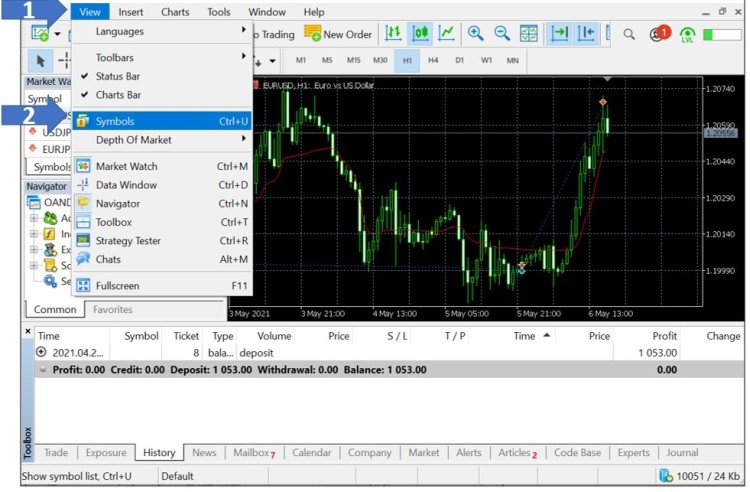Click the zoom in magnifier icon

(x=475, y=34)
